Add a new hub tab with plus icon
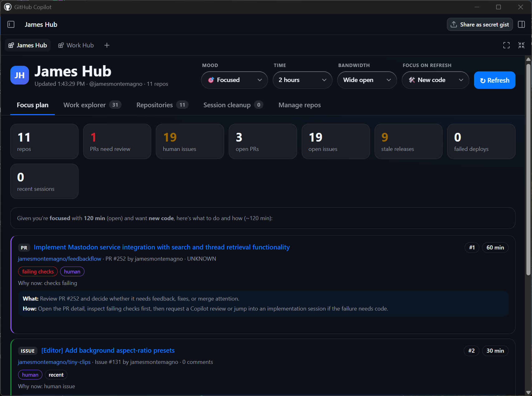 point(107,45)
